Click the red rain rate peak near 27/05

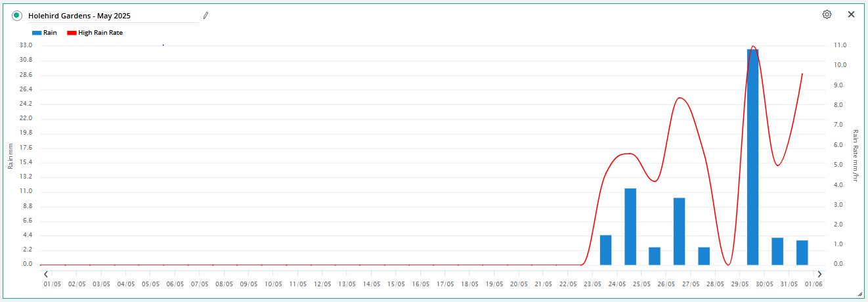(680, 98)
